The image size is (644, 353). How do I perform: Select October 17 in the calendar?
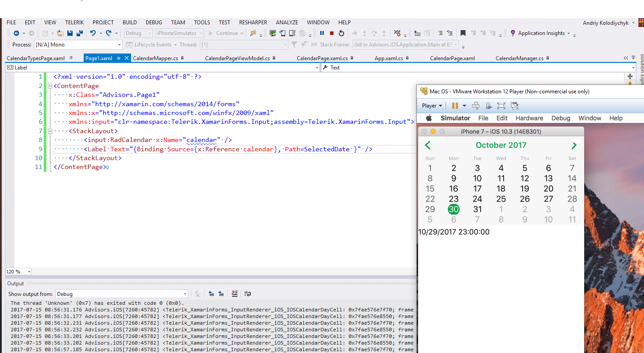coord(477,188)
